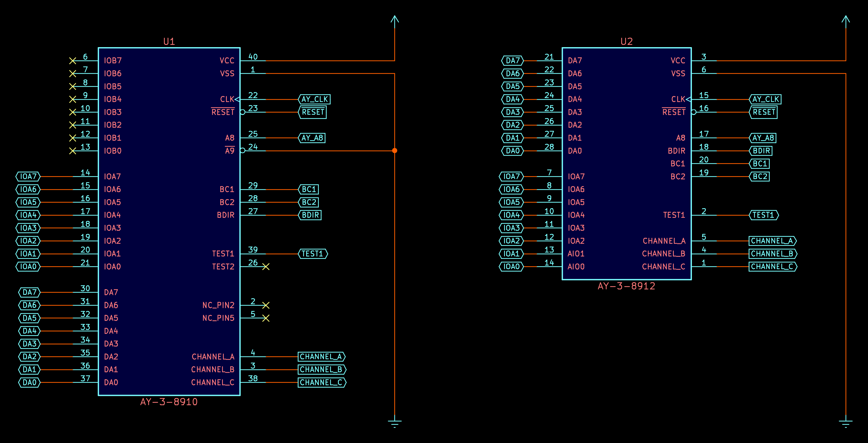Select the AY-3-8912 value text
Image resolution: width=868 pixels, height=443 pixels.
[x=626, y=286]
